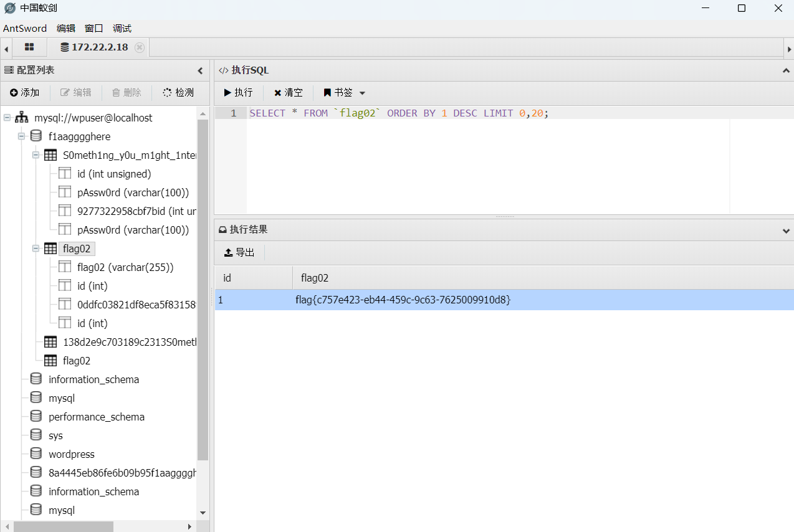Click the table icon beside S0meth1ng_y0u_m1ght_1nter
794x532 pixels.
point(50,155)
